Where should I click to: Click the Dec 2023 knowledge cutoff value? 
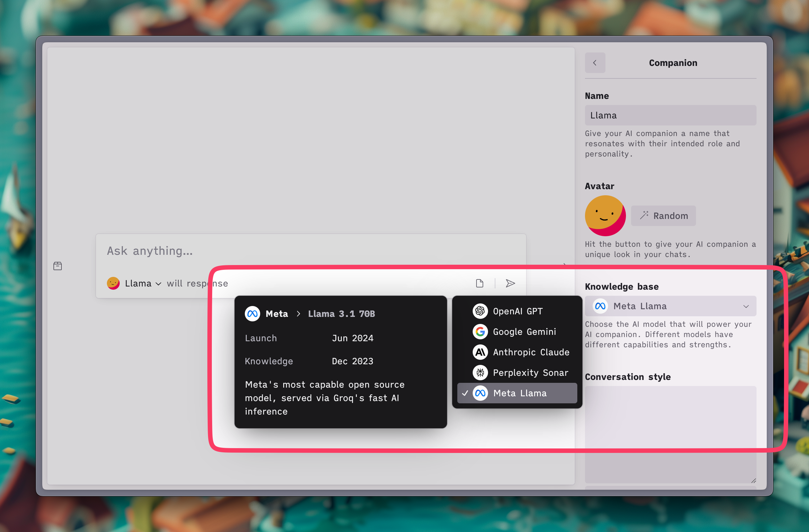352,361
